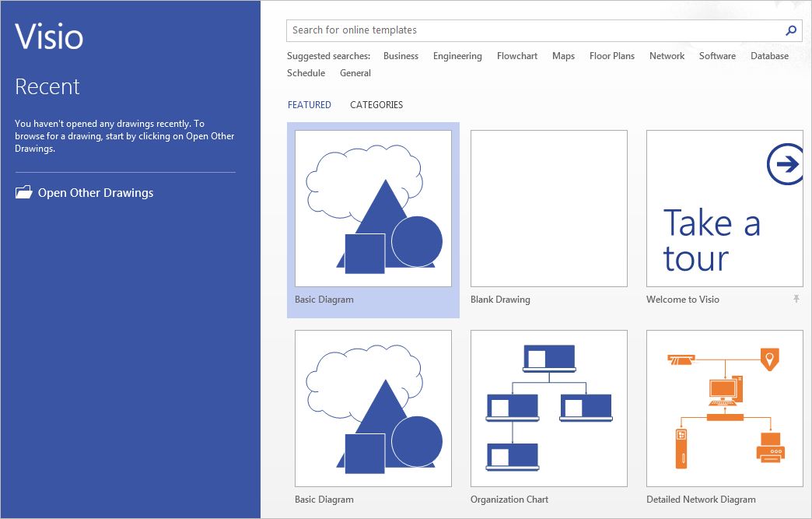Click the folder icon beside Open Other Drawings
Screen dimensions: 812x519
23,193
